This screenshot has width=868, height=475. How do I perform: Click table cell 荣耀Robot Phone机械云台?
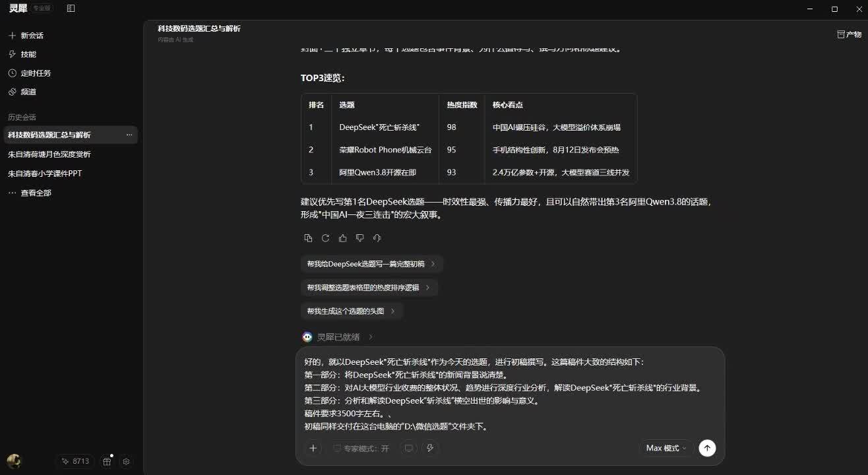(x=385, y=150)
